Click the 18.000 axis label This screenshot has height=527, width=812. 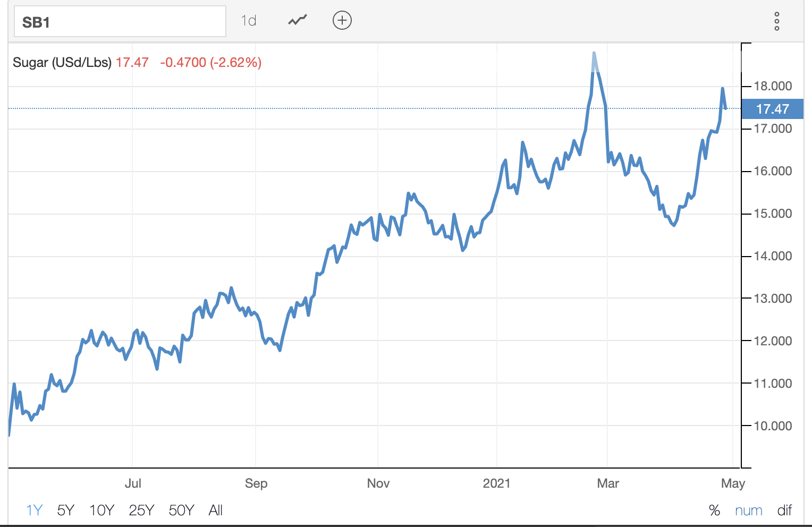[x=773, y=86]
